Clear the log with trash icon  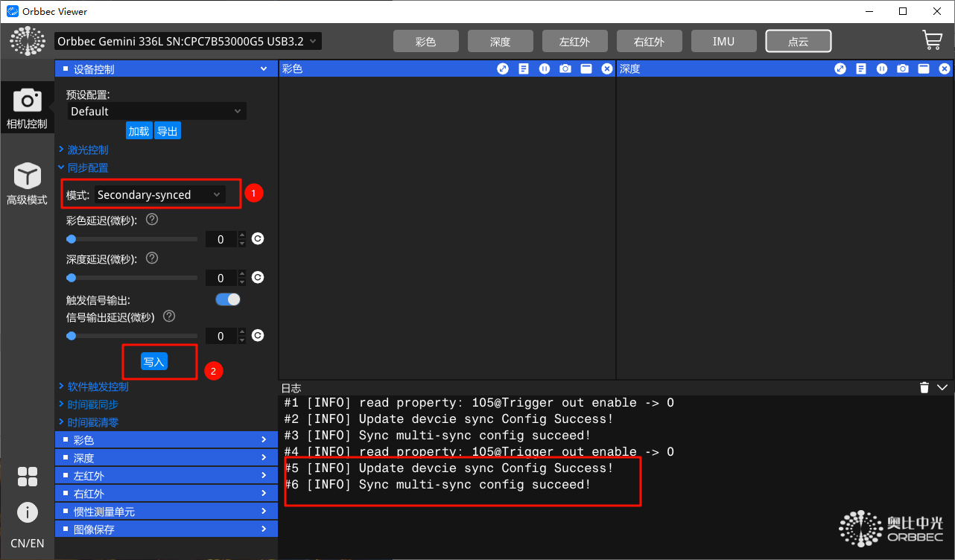pyautogui.click(x=924, y=387)
